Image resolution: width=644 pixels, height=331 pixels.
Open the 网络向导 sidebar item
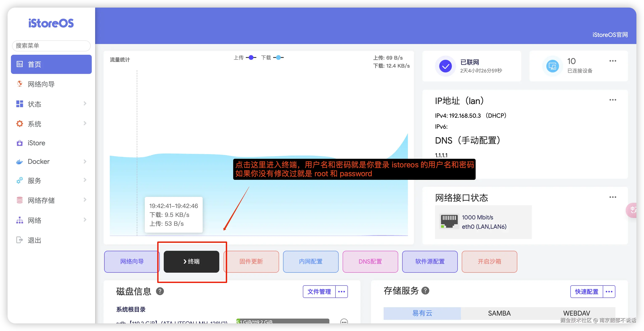point(41,84)
